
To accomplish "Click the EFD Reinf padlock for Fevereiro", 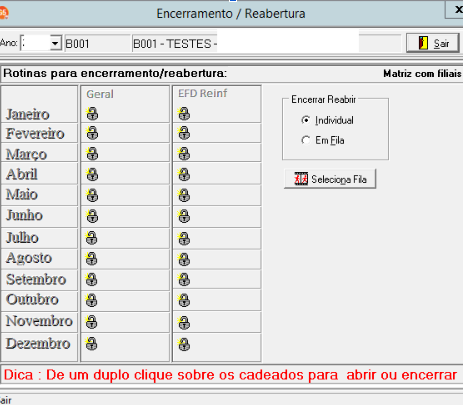I will coord(184,133).
